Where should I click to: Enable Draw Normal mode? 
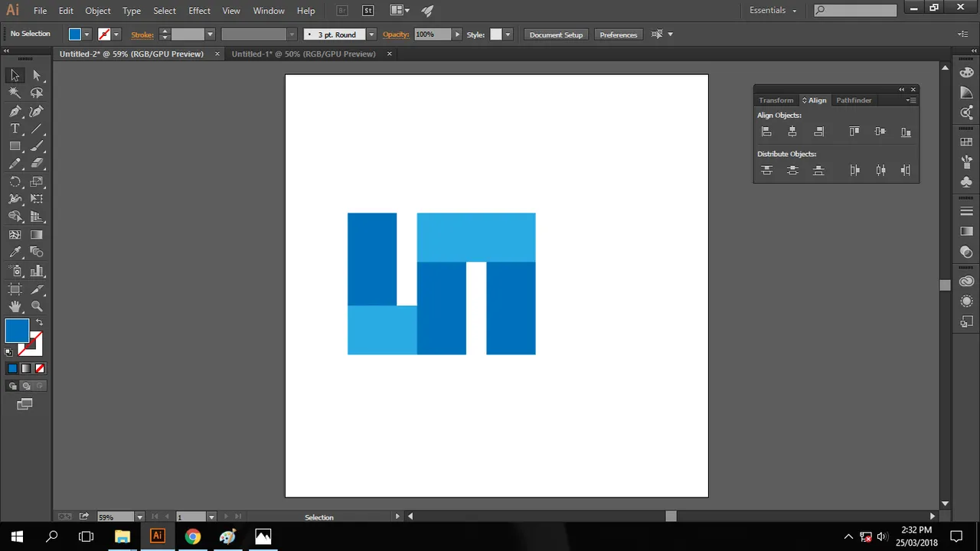coord(12,386)
